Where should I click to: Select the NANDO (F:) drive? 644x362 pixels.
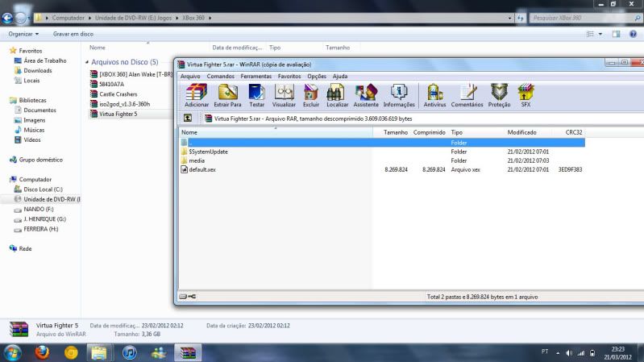click(34, 209)
